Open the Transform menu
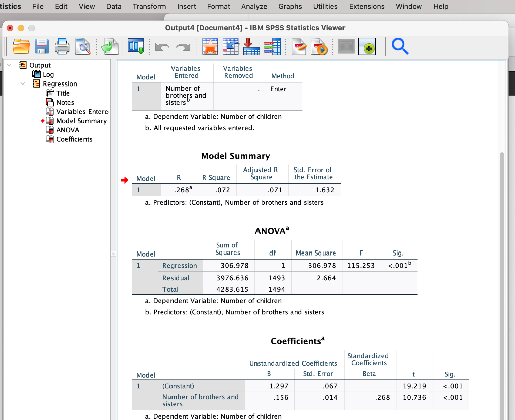Viewport: 515px width, 420px height. tap(149, 6)
